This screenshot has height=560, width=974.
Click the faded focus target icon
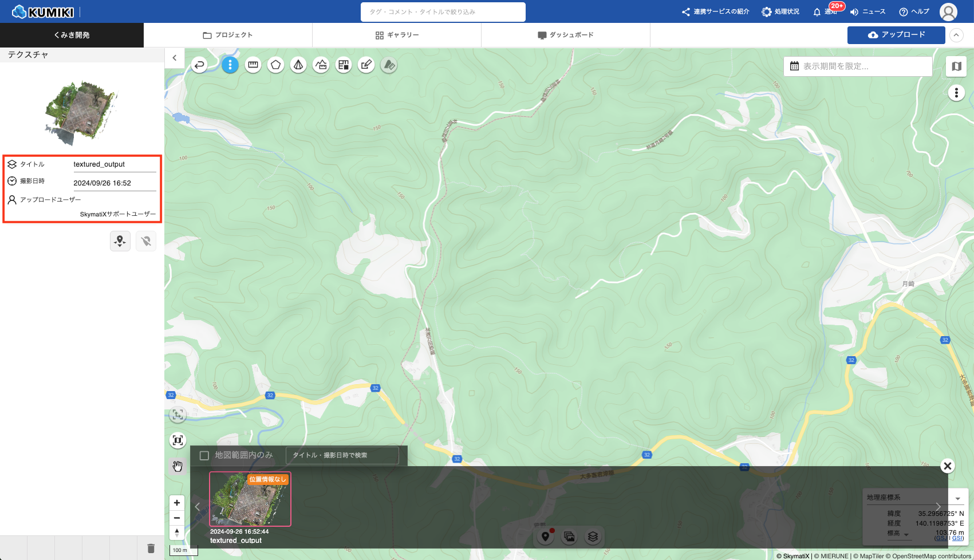(178, 415)
